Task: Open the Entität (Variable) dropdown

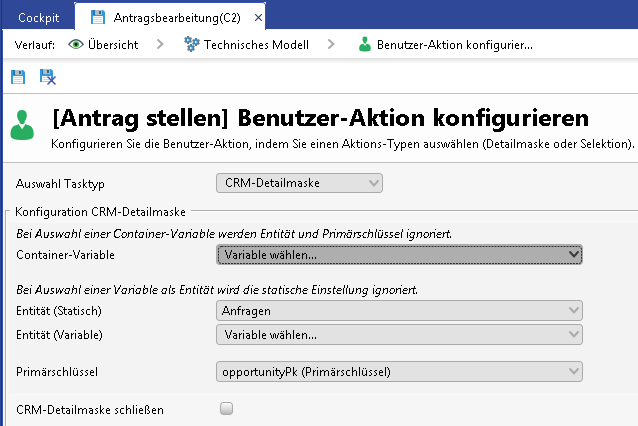Action: [399, 334]
